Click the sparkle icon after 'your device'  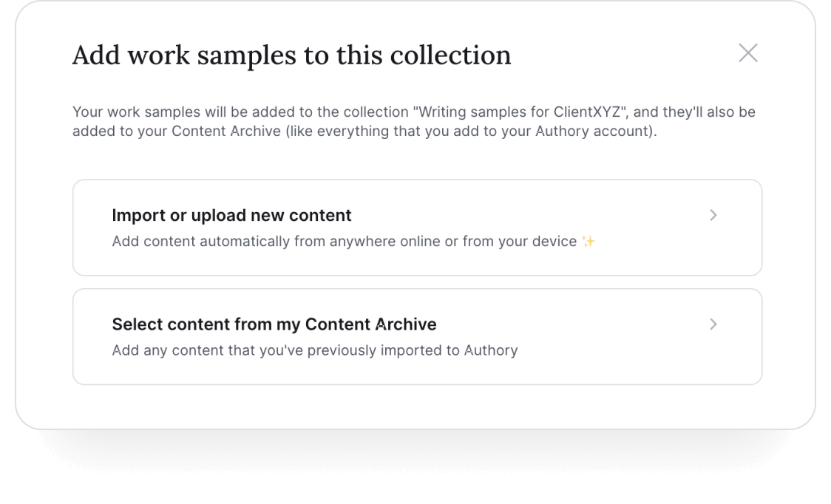coord(589,242)
